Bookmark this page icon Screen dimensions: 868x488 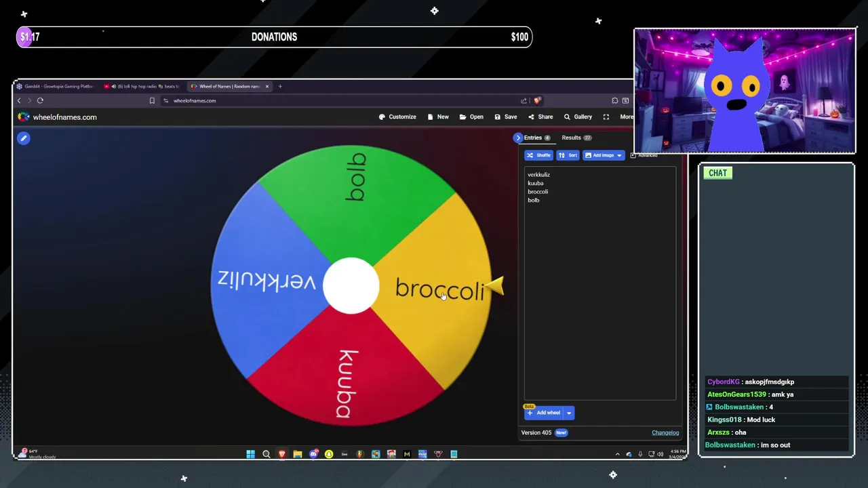pyautogui.click(x=152, y=100)
